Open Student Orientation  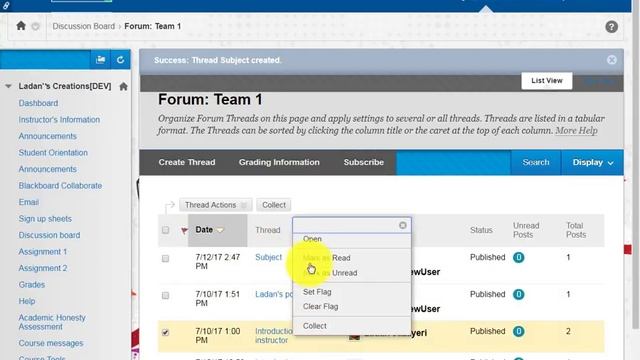[x=53, y=153]
